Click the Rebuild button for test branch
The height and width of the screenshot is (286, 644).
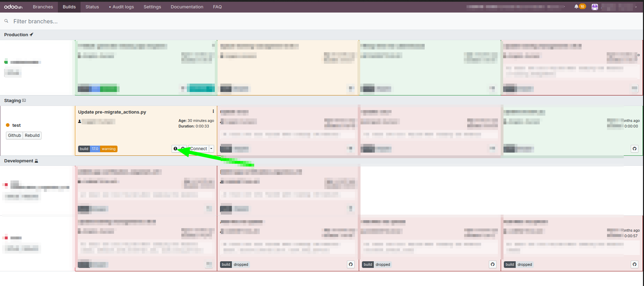[32, 136]
